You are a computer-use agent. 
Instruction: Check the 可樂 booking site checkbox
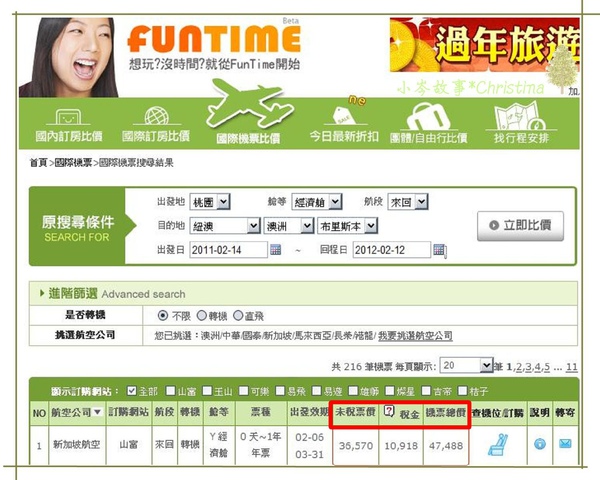coord(243,391)
